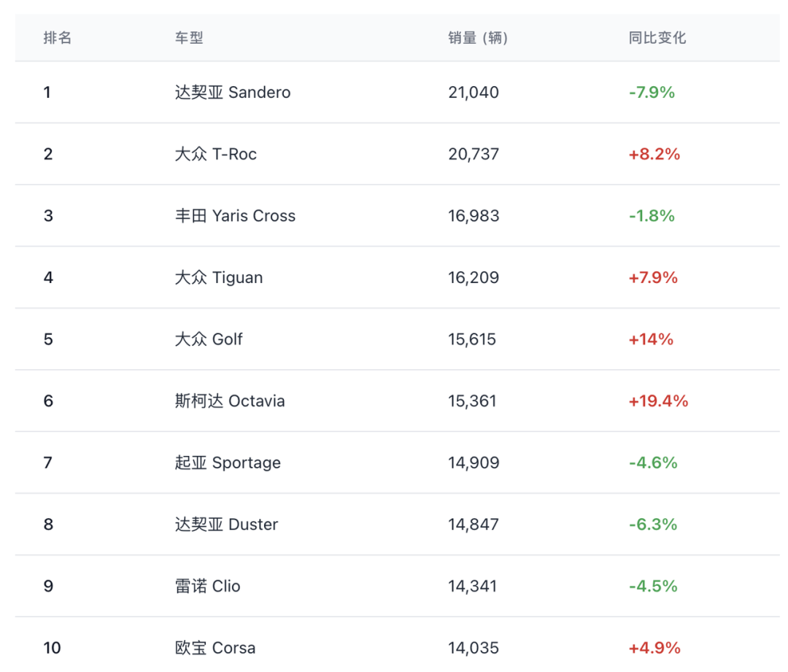The image size is (788, 672).
Task: Select the 达契亚 Sandero model name
Action: (x=233, y=93)
